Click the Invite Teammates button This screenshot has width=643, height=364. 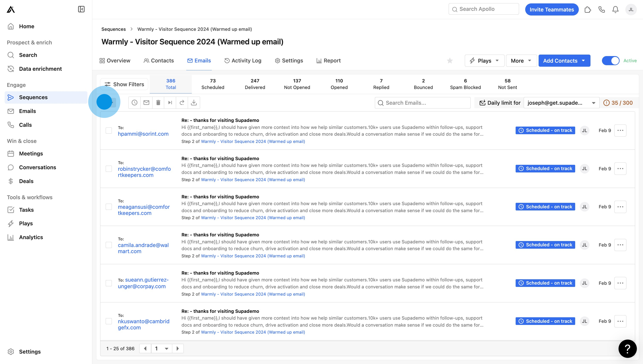tap(551, 10)
